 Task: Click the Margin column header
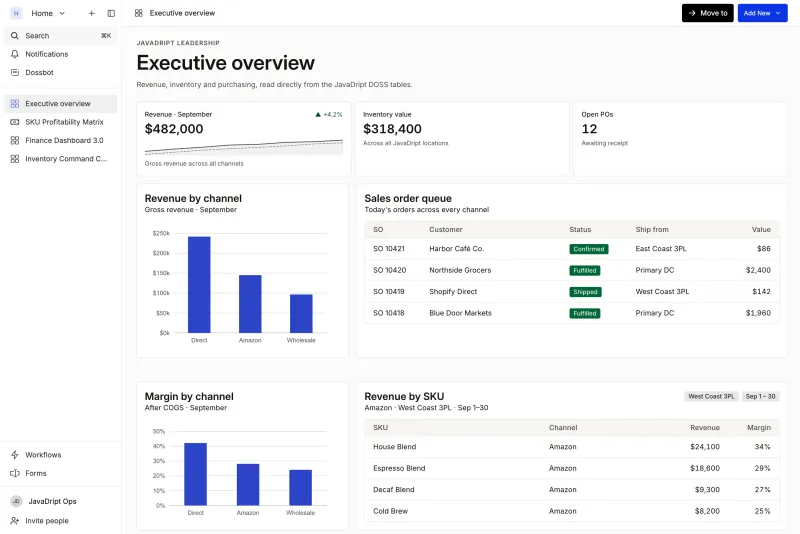click(759, 427)
